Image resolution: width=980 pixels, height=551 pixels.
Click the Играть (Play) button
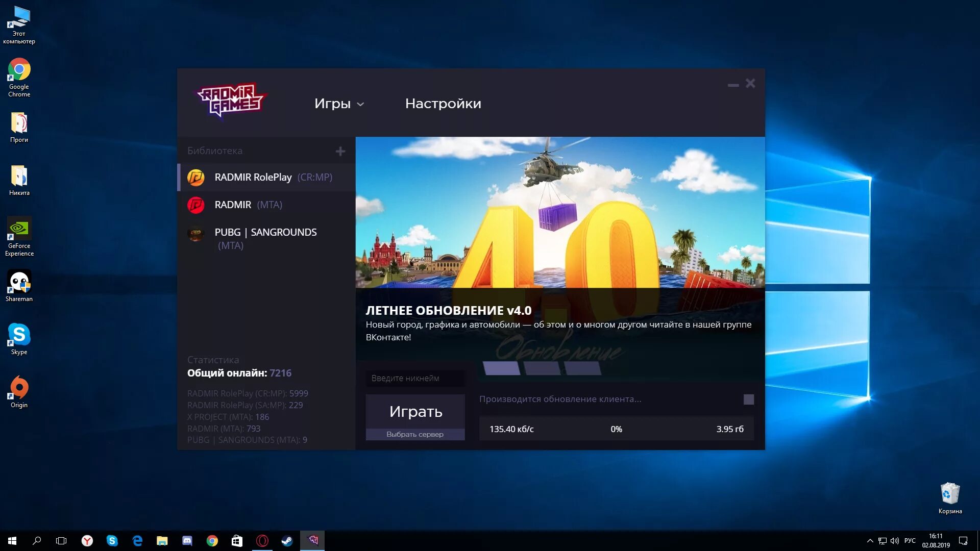[416, 411]
